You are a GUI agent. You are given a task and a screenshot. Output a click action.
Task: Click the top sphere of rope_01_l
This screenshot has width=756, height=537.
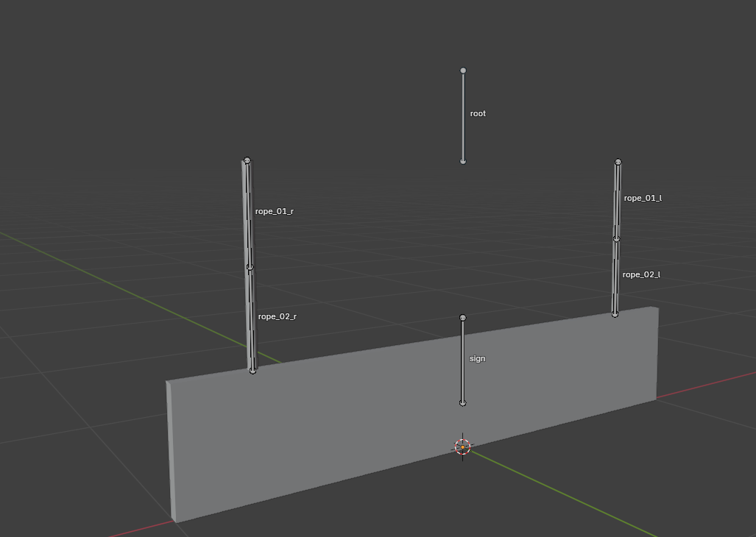(618, 161)
